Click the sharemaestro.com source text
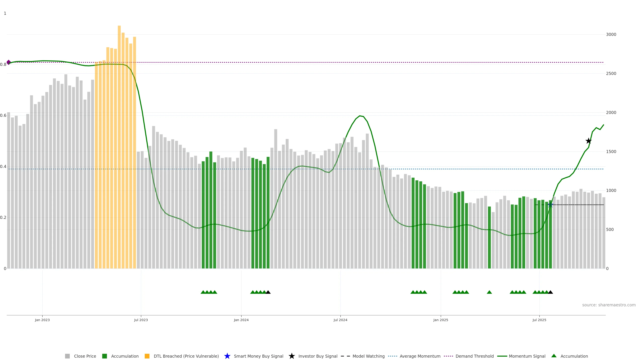Image resolution: width=644 pixels, height=362 pixels. [x=608, y=305]
